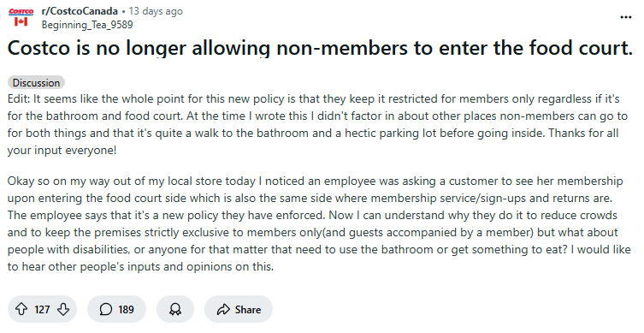644x333 pixels.
Task: Share this post
Action: click(239, 309)
